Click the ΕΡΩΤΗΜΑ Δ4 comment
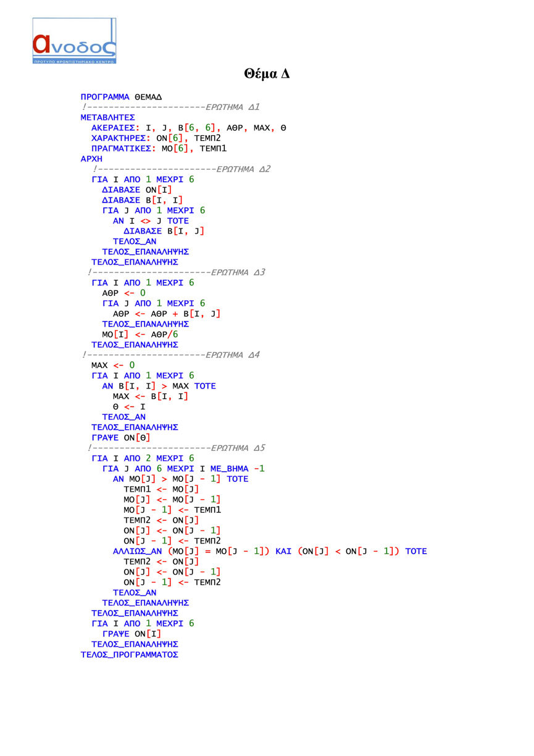 coord(170,355)
